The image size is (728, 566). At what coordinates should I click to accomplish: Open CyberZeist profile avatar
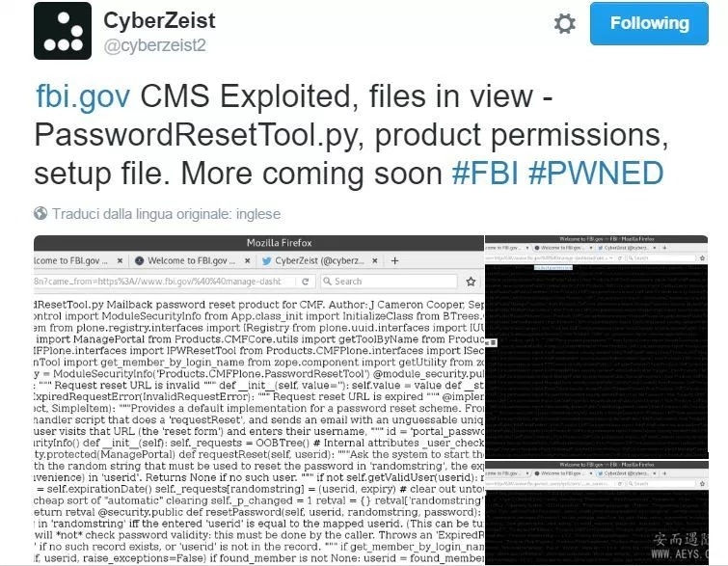click(63, 31)
